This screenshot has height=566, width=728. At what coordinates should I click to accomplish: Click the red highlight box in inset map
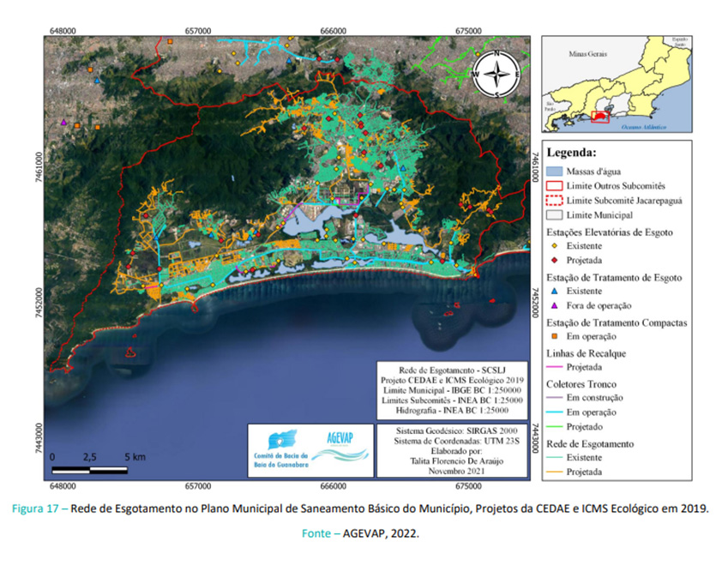[600, 115]
